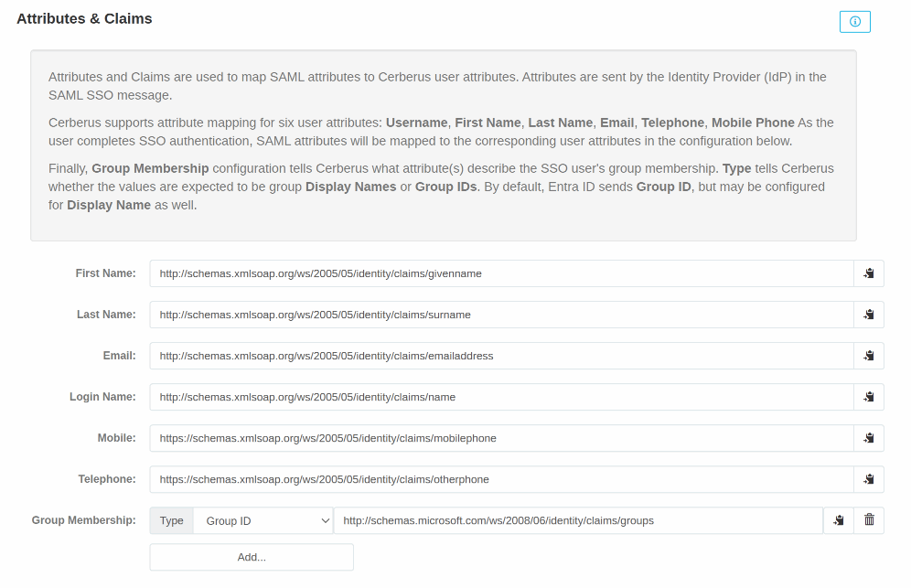
Task: Click the First Name: label
Action: pos(105,273)
